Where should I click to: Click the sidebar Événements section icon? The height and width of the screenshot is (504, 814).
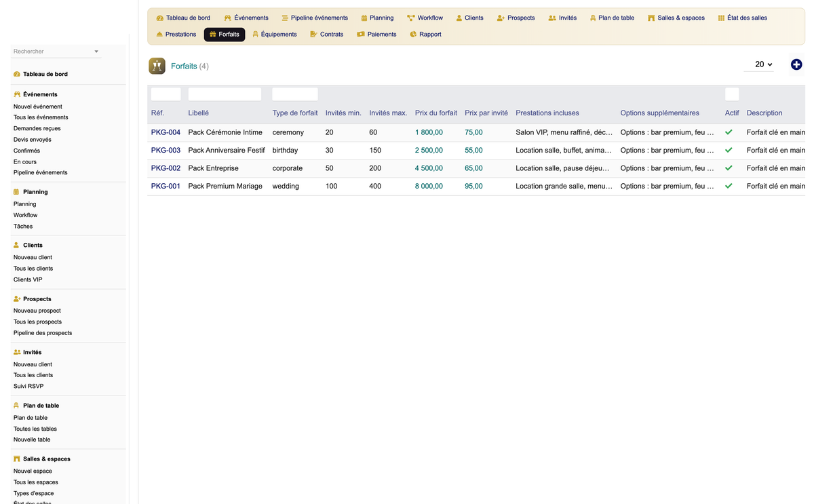click(17, 94)
